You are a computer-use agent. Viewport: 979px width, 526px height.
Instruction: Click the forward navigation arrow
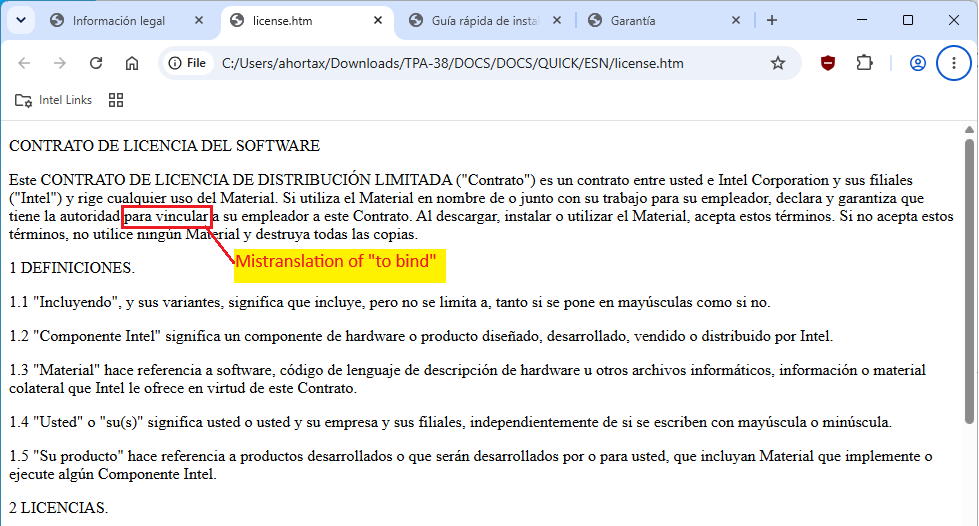pos(60,63)
